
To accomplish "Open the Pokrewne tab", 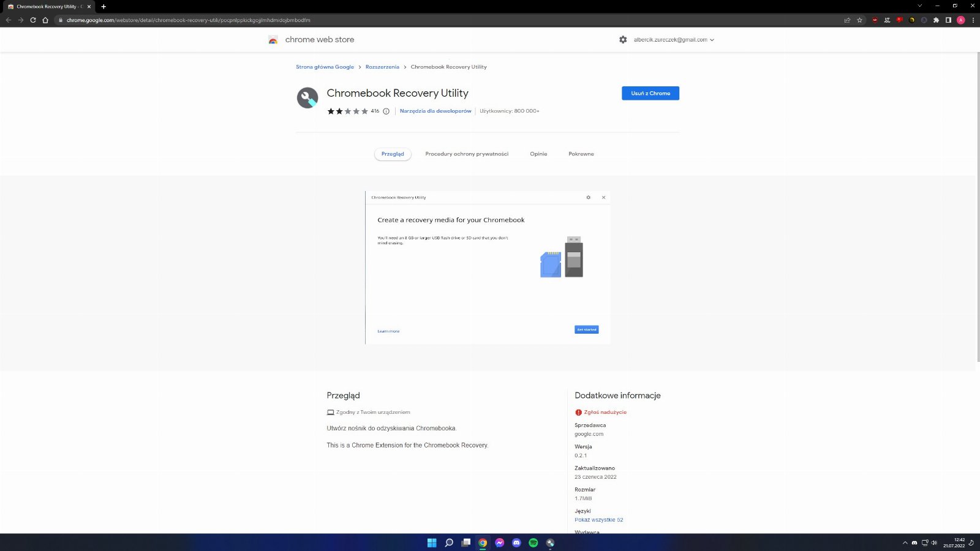I will click(x=581, y=154).
